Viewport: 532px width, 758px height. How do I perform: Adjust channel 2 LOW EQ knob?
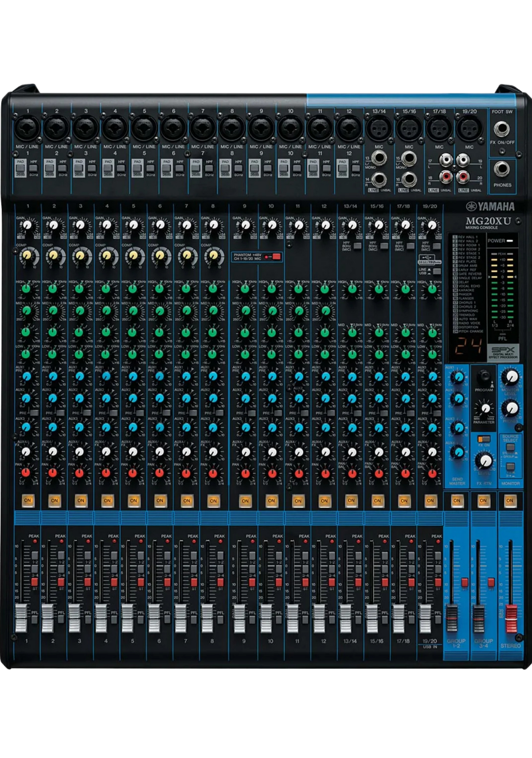(x=53, y=354)
